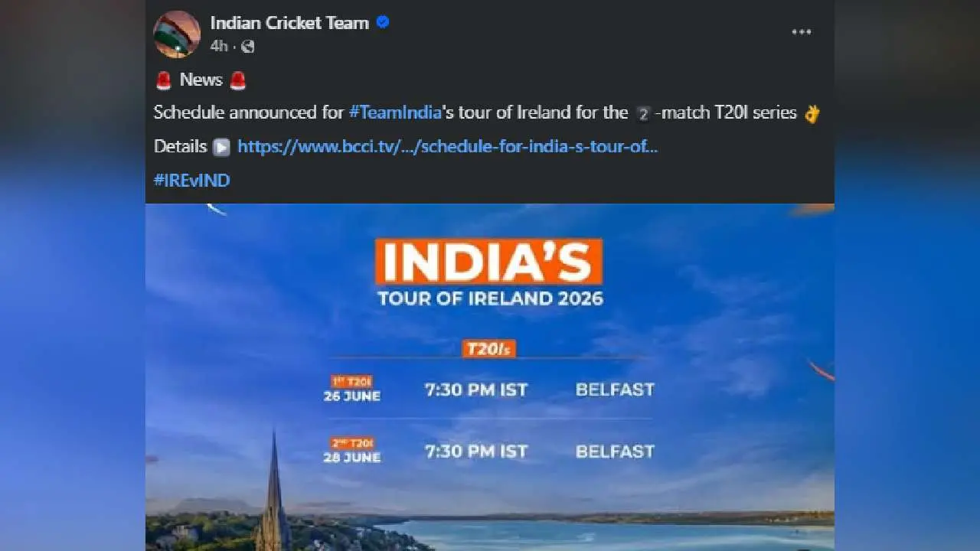Click the blue verified badge
Image resolution: width=980 pixels, height=551 pixels.
tap(383, 22)
